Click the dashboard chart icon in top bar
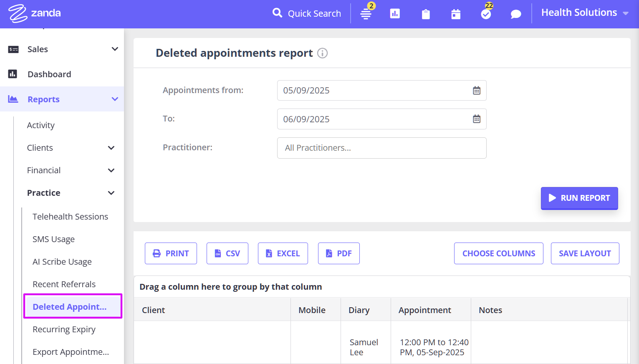Viewport: 639px width, 364px height. [x=395, y=14]
